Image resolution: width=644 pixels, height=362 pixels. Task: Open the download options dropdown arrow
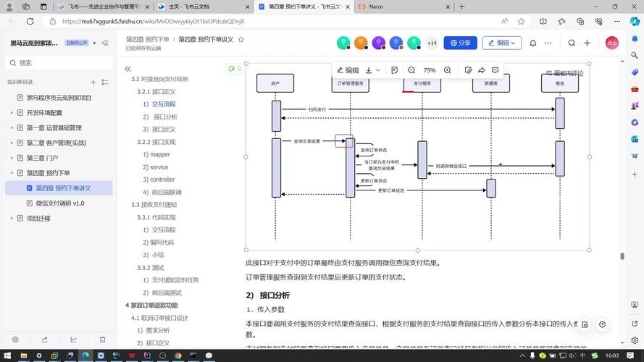pos(378,70)
